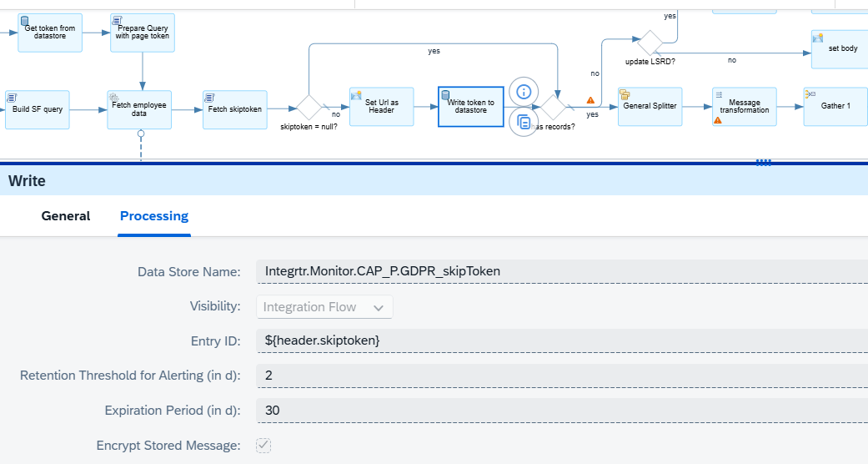Click the Encrypt Stored Message label
This screenshot has width=868, height=464.
pyautogui.click(x=168, y=445)
